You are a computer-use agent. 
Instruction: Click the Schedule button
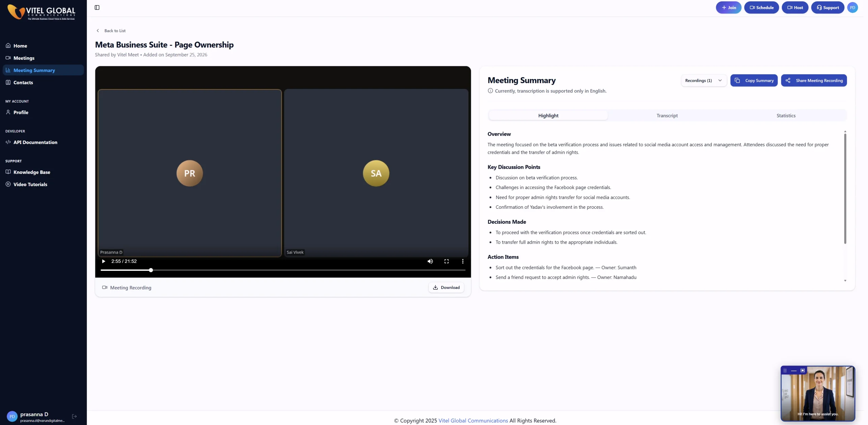(761, 7)
